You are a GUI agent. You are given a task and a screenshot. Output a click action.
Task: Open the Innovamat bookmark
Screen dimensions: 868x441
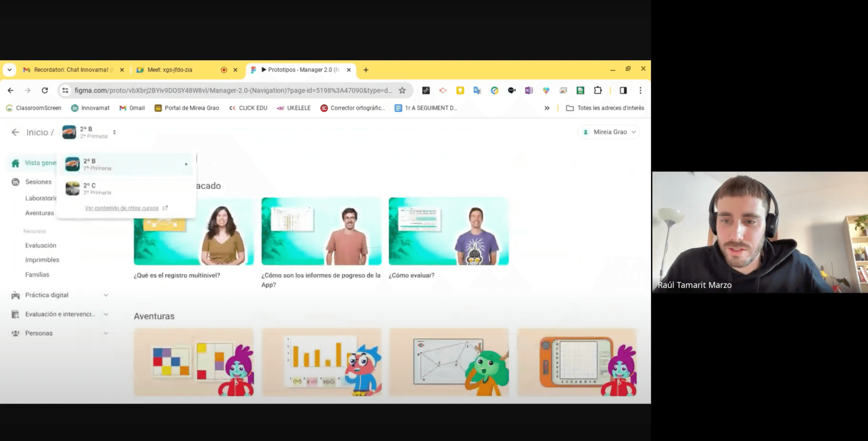(x=90, y=108)
